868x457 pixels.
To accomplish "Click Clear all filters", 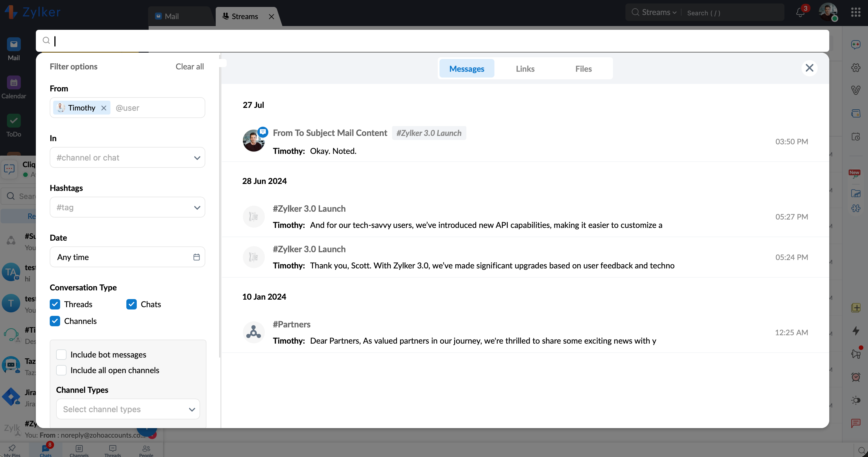I will [190, 67].
